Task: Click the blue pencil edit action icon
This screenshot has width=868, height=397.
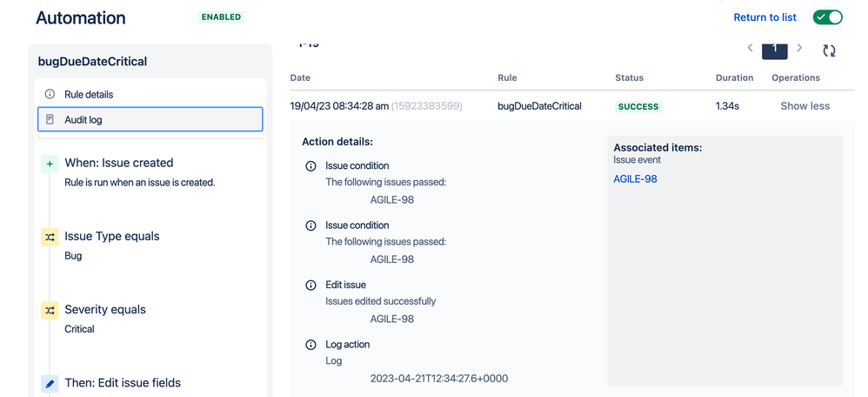Action: (50, 383)
